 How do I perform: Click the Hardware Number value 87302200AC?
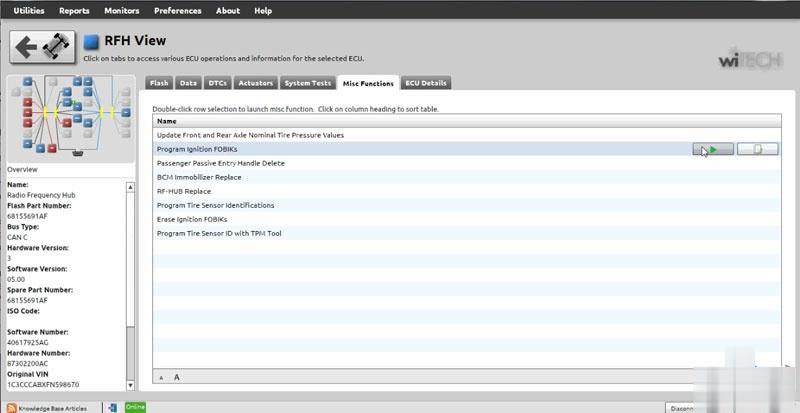click(28, 363)
